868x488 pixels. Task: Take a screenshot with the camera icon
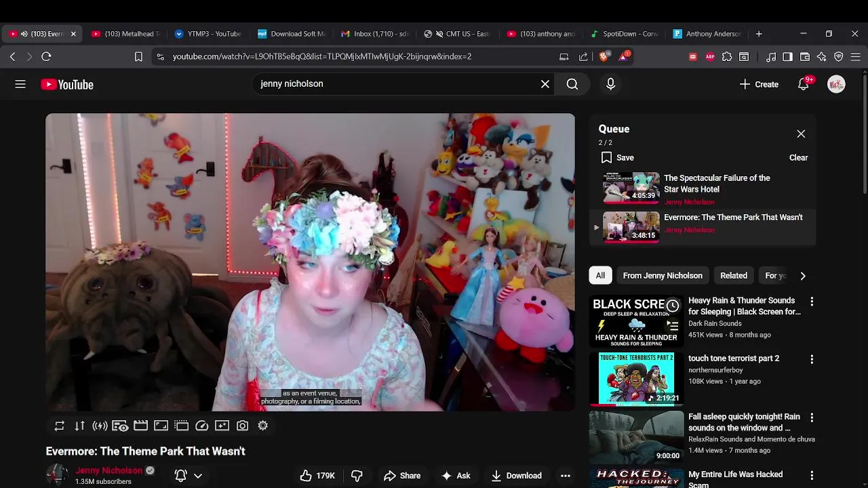tap(242, 426)
